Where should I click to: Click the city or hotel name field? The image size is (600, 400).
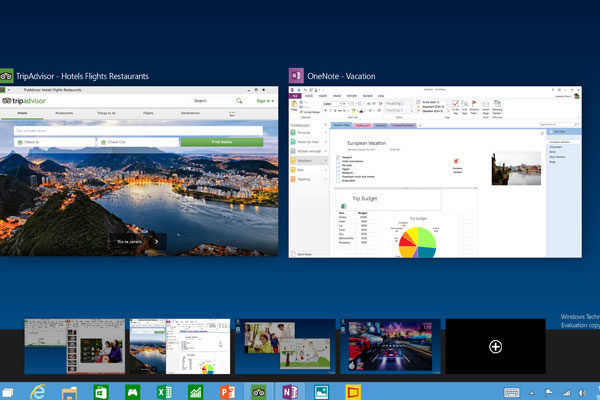(139, 131)
